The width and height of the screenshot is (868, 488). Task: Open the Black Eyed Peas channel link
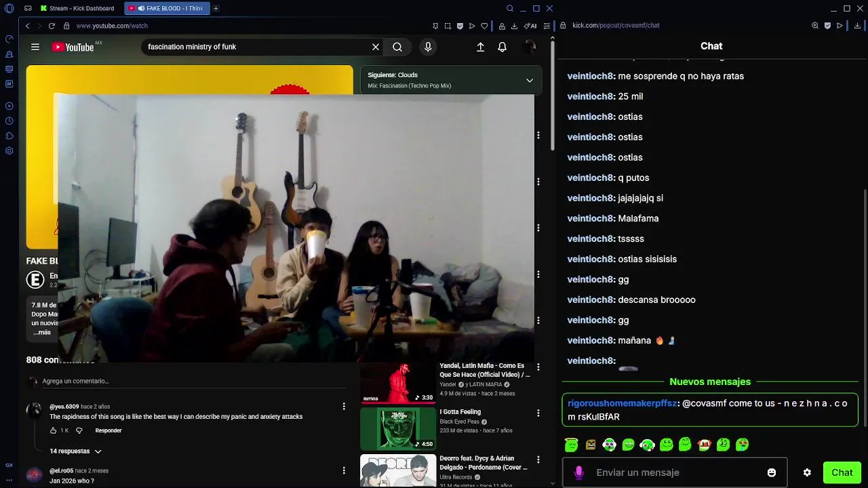point(459,422)
